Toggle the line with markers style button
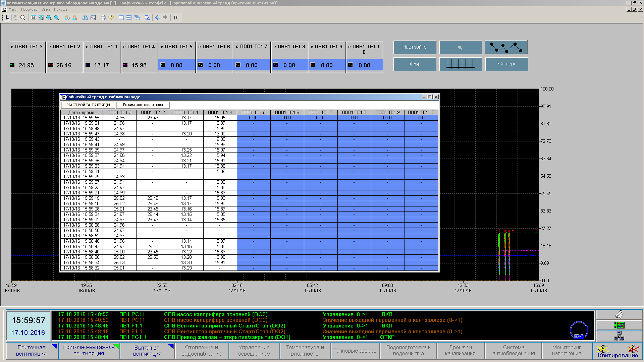 coord(506,47)
